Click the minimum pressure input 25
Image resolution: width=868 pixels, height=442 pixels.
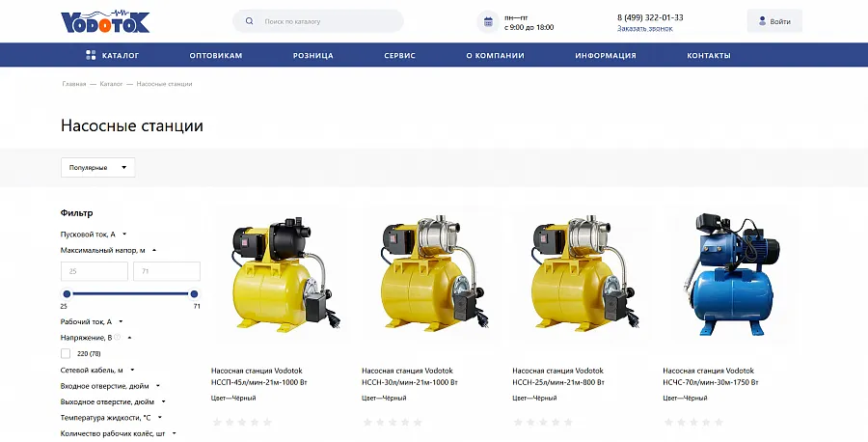[95, 271]
